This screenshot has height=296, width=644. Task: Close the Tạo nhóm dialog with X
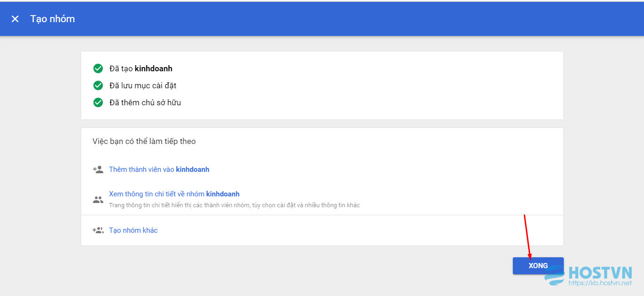click(x=15, y=19)
